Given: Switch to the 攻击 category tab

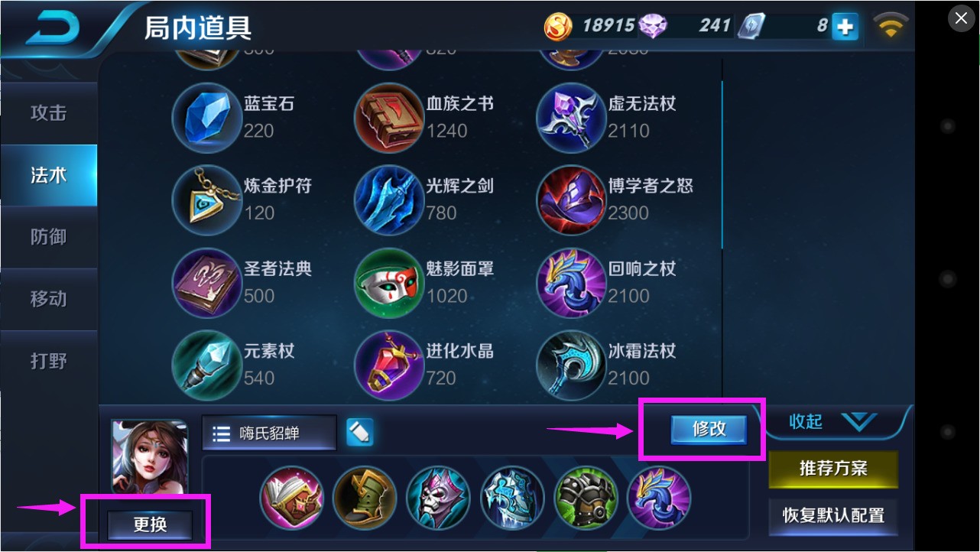Looking at the screenshot, I should [x=49, y=113].
